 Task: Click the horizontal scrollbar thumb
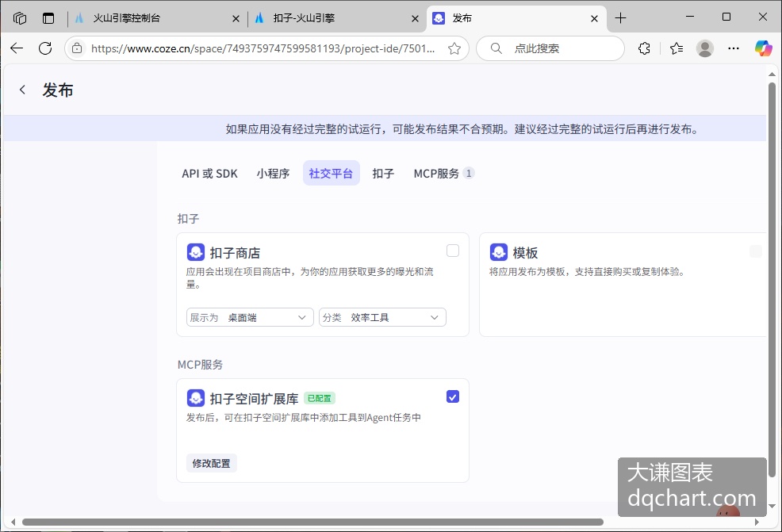point(312,522)
